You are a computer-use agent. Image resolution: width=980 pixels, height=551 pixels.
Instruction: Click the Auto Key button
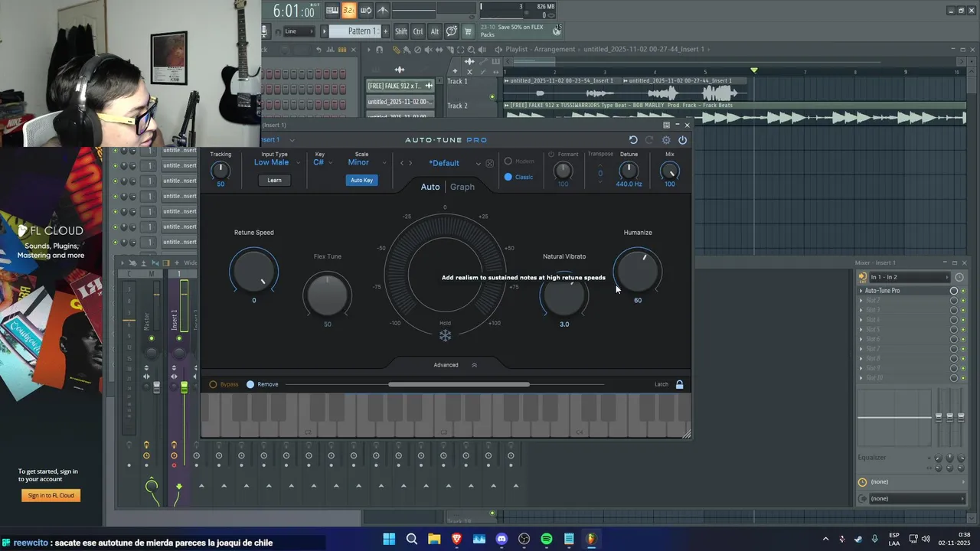tap(361, 180)
